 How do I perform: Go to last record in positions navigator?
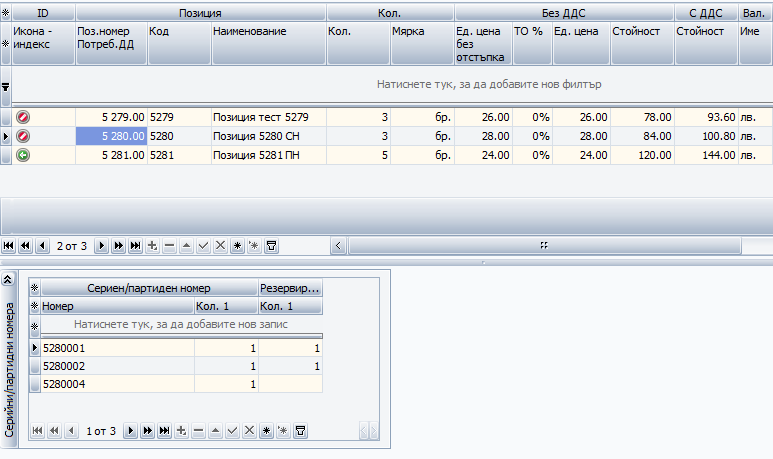[135, 246]
